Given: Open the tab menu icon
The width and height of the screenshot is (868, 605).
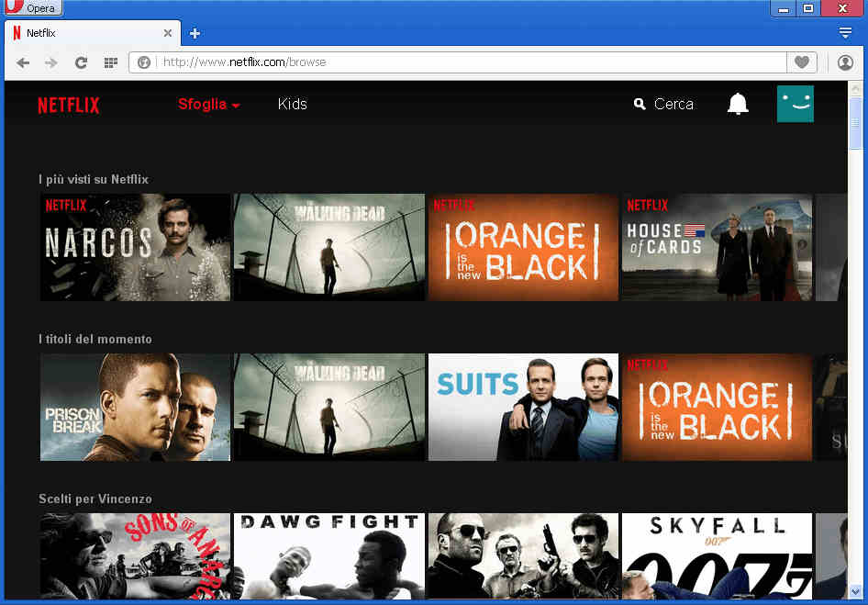Looking at the screenshot, I should pos(845,33).
